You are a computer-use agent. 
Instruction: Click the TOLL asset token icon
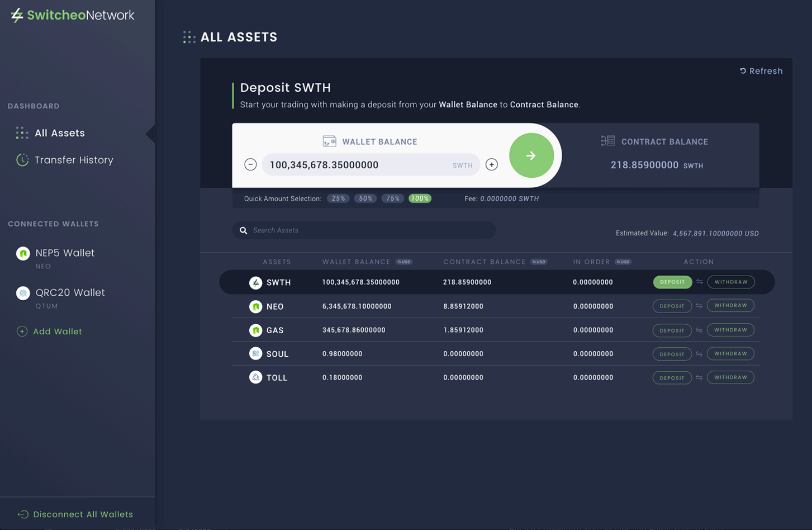pyautogui.click(x=255, y=377)
